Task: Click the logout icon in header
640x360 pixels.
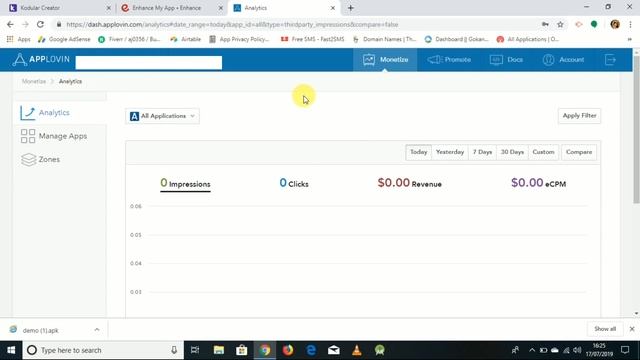Action: (x=610, y=60)
